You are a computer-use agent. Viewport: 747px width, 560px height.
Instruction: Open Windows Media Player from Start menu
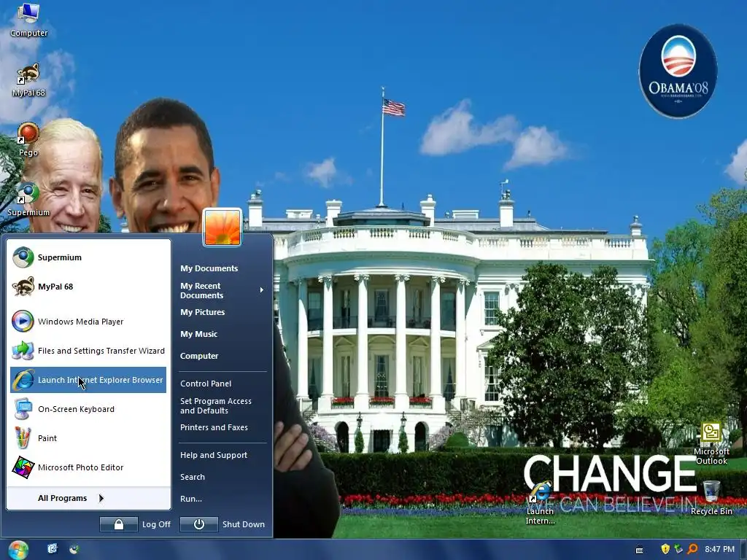(x=88, y=322)
